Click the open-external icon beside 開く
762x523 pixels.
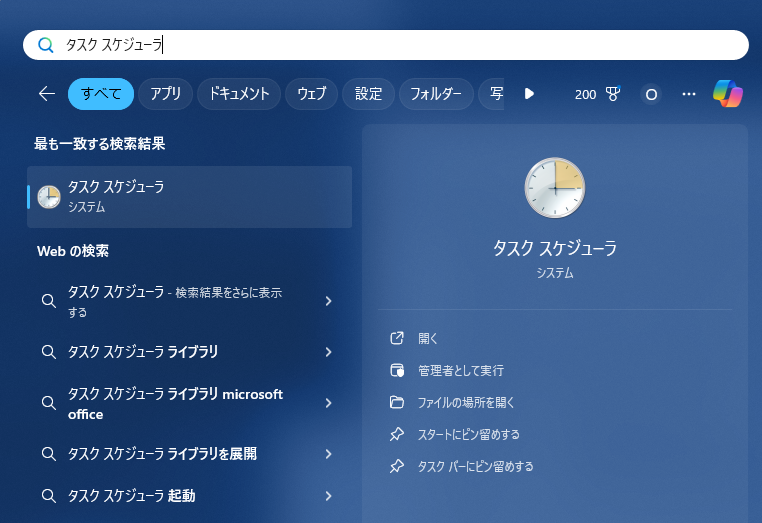point(397,338)
